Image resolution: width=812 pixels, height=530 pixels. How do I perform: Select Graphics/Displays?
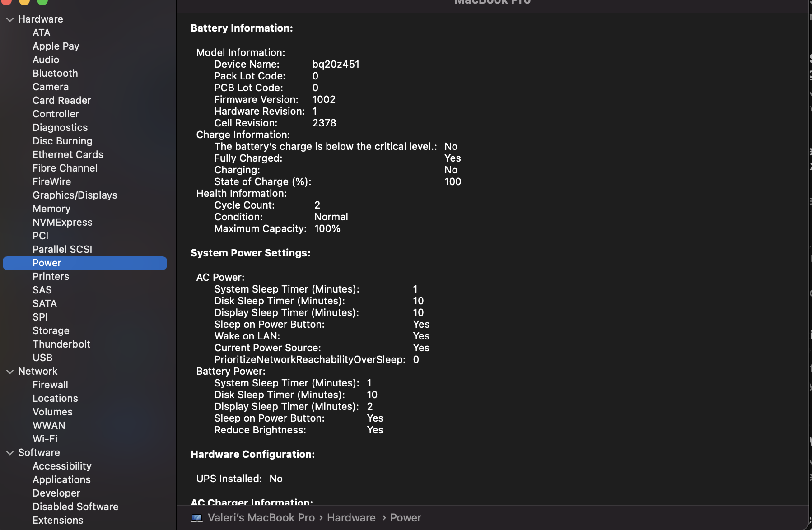click(75, 195)
